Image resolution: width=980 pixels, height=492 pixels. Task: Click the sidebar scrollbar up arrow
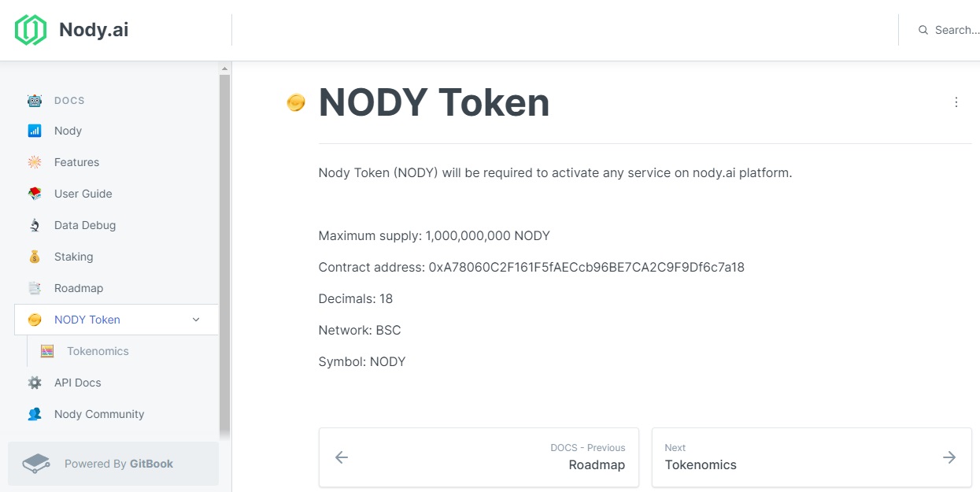click(x=224, y=68)
